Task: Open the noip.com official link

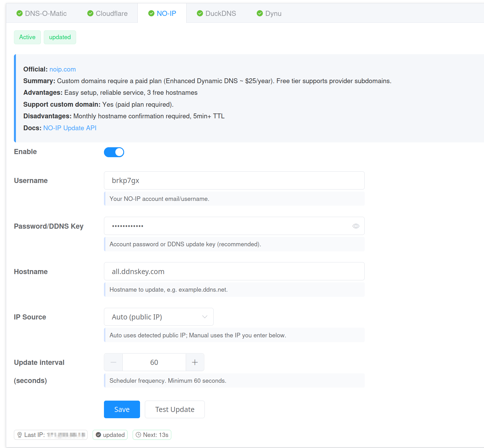Action: pyautogui.click(x=62, y=69)
